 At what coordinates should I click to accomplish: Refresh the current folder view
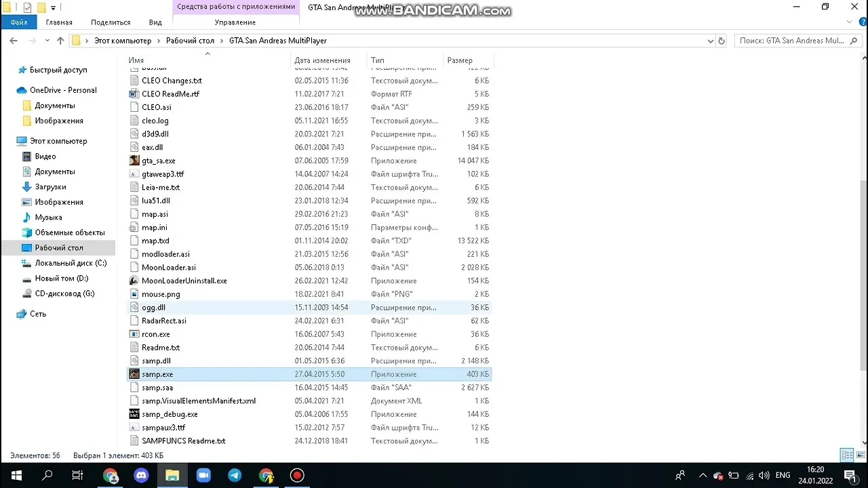722,41
